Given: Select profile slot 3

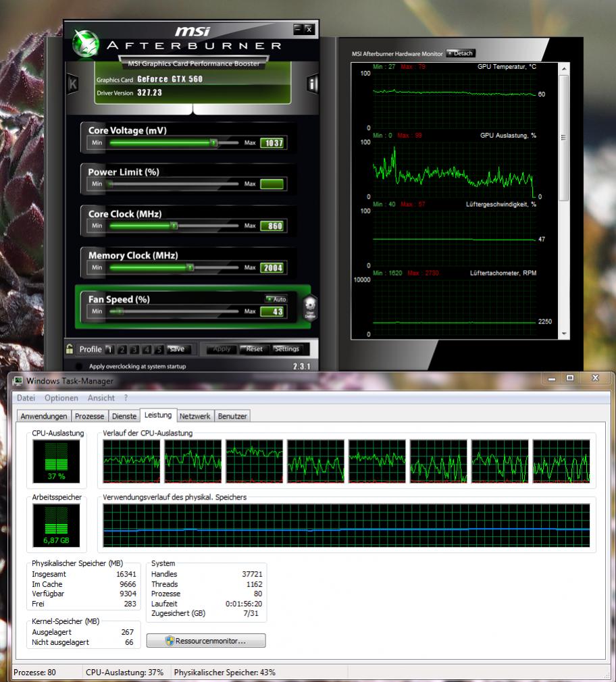Looking at the screenshot, I should point(134,349).
